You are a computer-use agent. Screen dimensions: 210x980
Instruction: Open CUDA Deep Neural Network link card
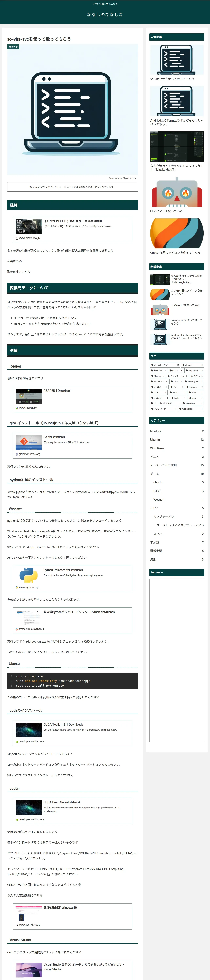[x=72, y=811]
